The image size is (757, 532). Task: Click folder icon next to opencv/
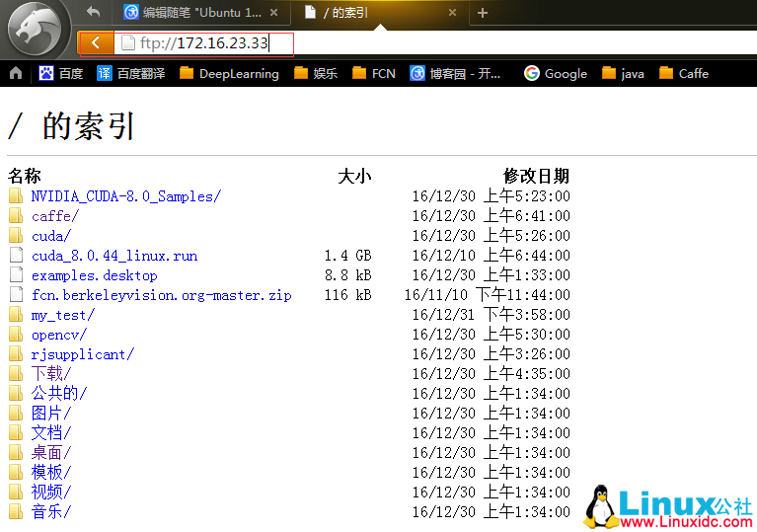[16, 334]
